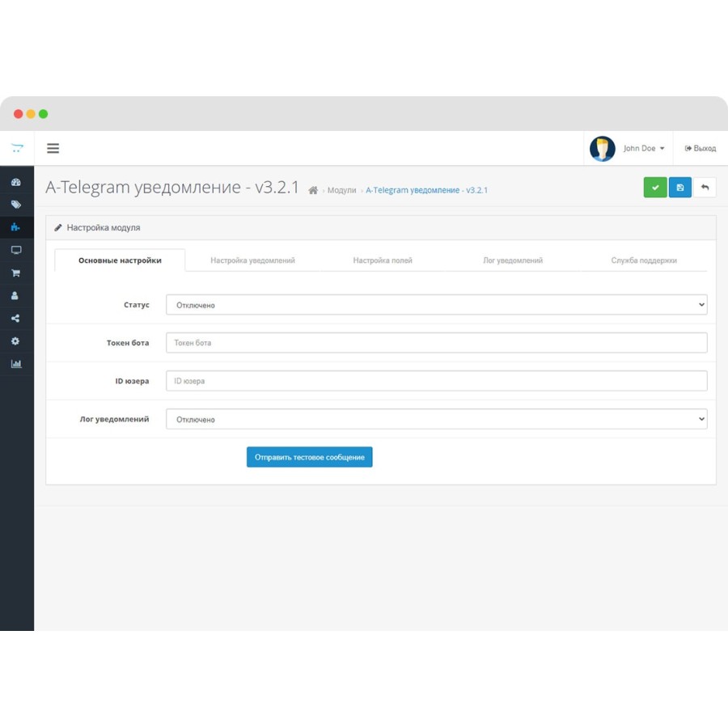Open the Design monitor sidebar icon
The image size is (728, 728).
16,250
